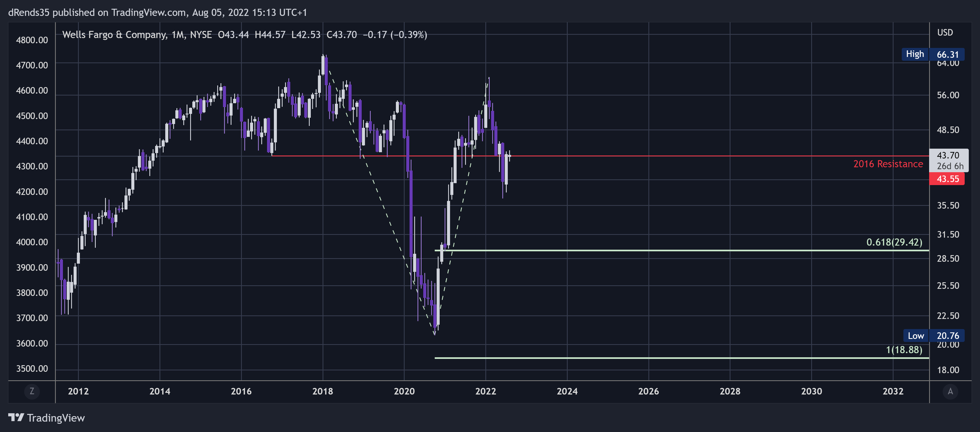
Task: Click the 4200.00 left scale value
Action: point(32,191)
